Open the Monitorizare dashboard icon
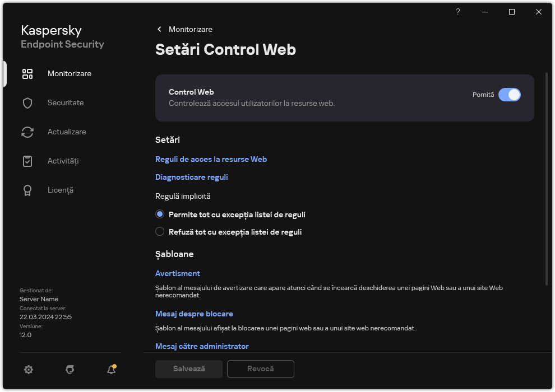Viewport: 555px width, 392px height. [27, 73]
